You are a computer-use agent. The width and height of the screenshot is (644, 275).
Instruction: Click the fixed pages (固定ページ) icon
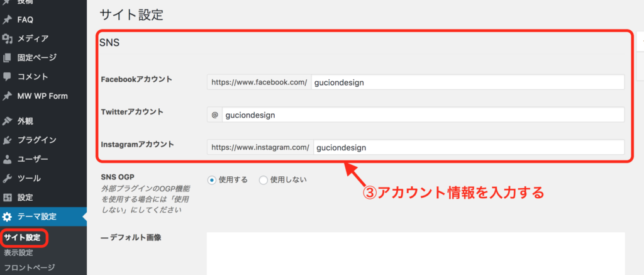click(7, 58)
